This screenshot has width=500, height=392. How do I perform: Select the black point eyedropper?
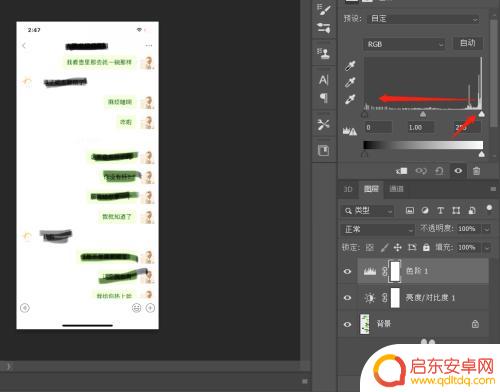coord(350,65)
